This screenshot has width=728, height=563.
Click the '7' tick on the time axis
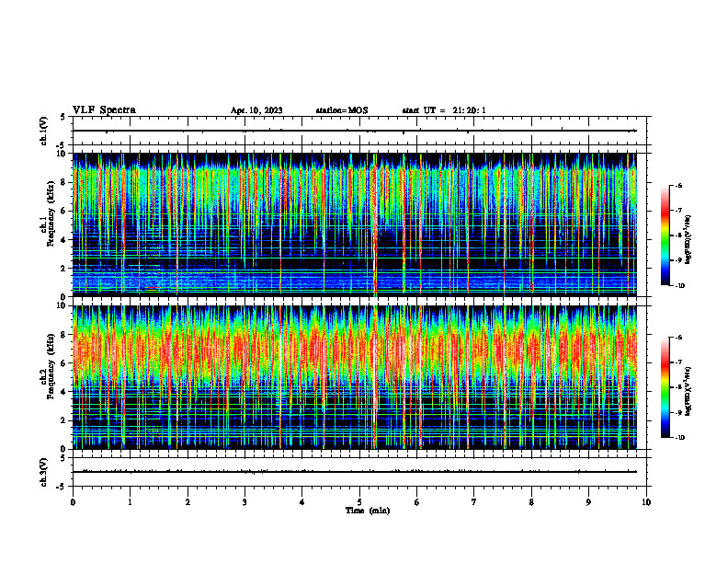[x=474, y=502]
